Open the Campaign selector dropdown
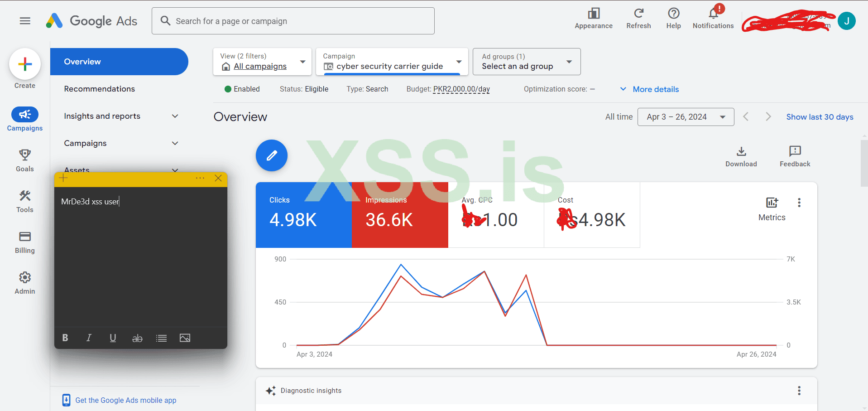The image size is (868, 411). [x=392, y=62]
